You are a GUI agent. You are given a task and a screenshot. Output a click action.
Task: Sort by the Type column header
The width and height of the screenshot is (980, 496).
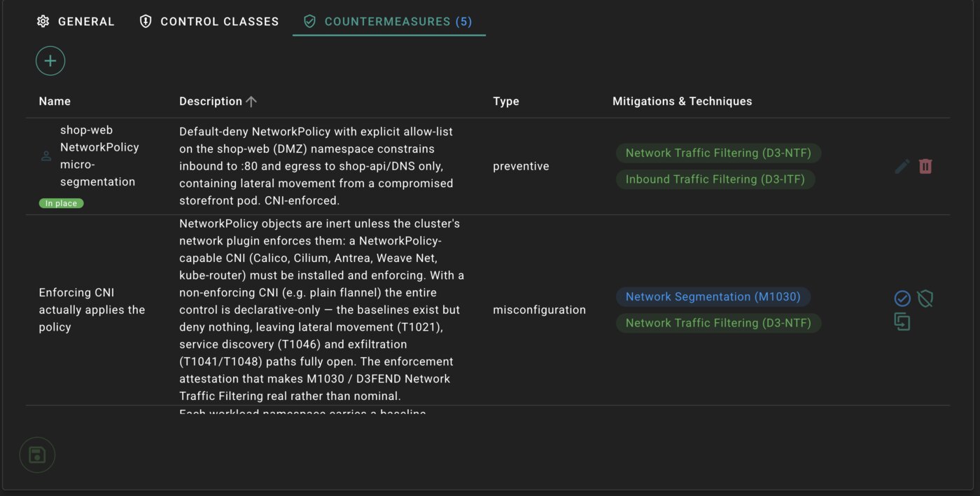click(506, 102)
